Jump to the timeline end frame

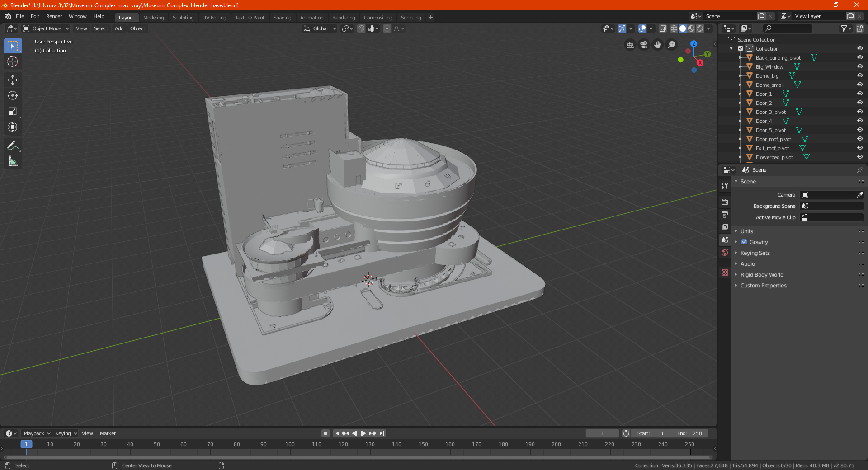tap(382, 433)
